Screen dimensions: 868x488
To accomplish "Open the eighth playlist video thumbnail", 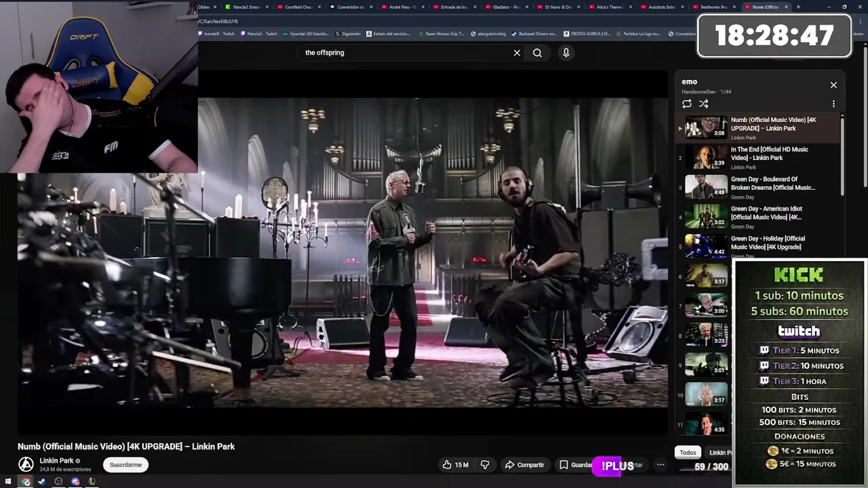I will (706, 335).
